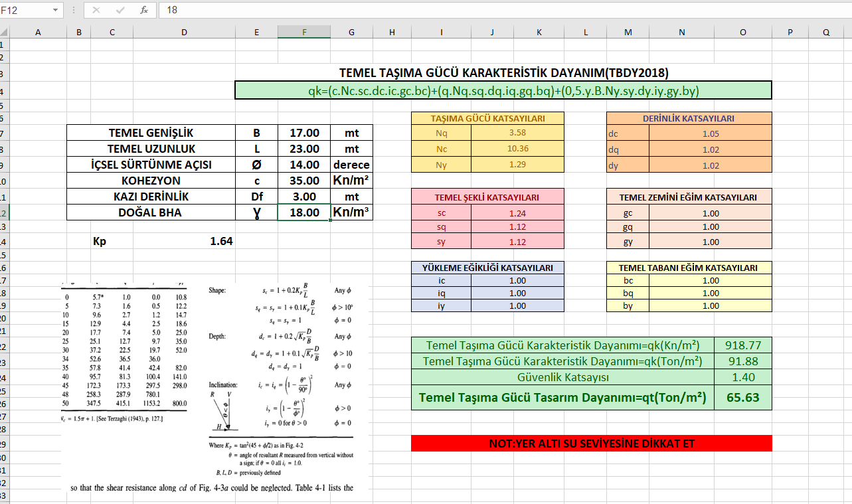Viewport: 852px width, 504px height.
Task: Select DERİNLİK KATSAYILARI header cell
Action: [x=689, y=118]
